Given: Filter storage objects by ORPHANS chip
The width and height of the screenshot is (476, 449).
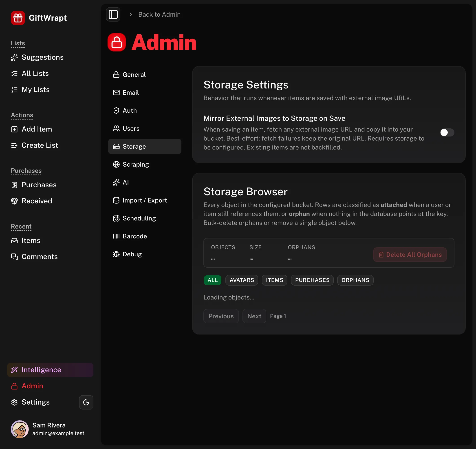Looking at the screenshot, I should [x=355, y=280].
